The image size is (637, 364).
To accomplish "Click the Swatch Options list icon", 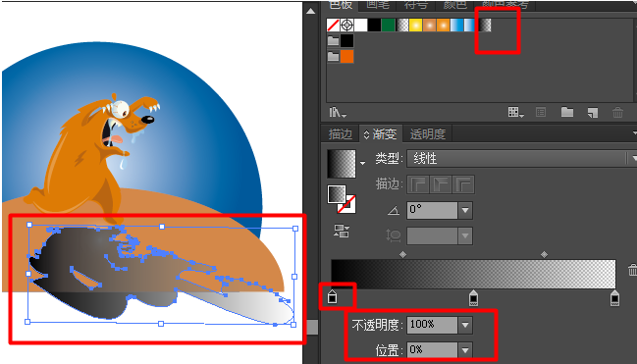I will tap(541, 112).
